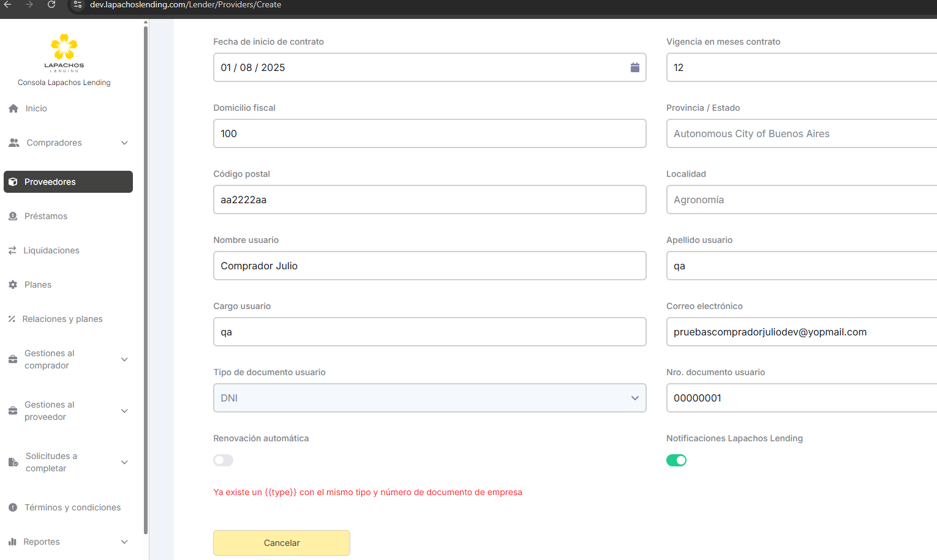The width and height of the screenshot is (937, 560).
Task: Expand the Reportes menu chevron
Action: (x=124, y=542)
